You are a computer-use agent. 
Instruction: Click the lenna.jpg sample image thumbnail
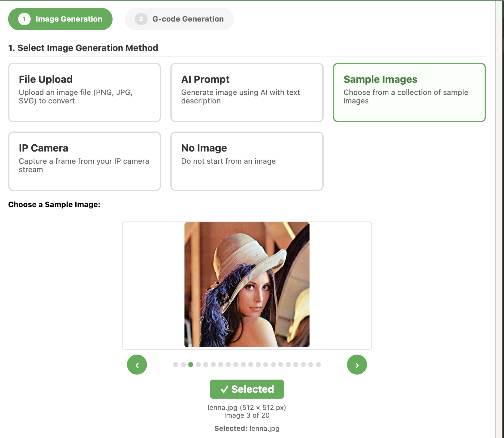click(x=247, y=284)
